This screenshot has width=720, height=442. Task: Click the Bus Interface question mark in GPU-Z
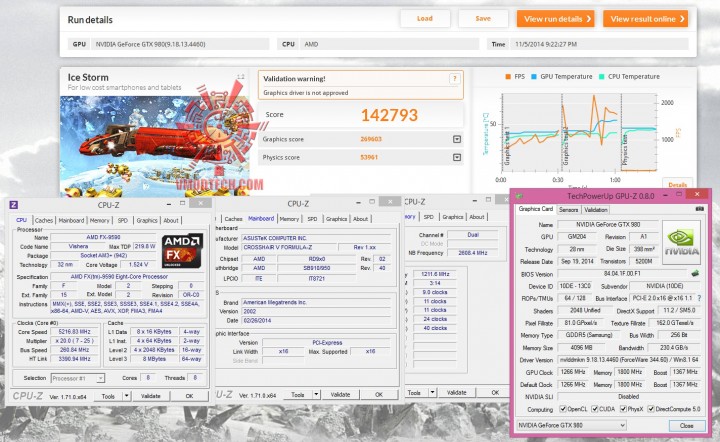(x=699, y=298)
